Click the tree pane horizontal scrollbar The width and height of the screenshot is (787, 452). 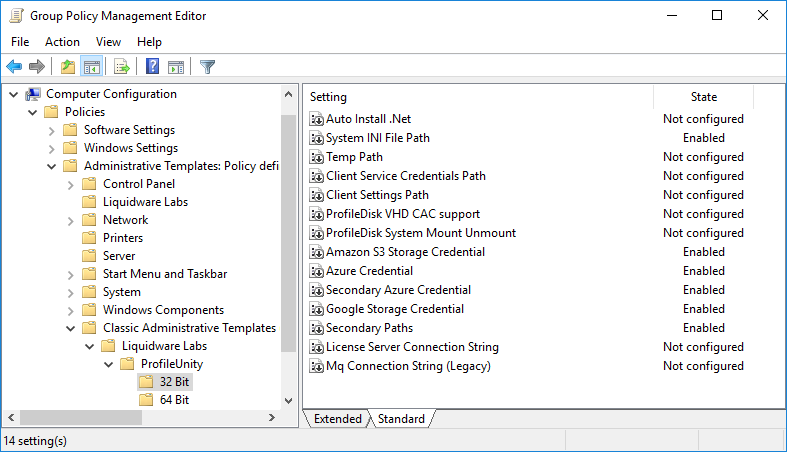pos(150,418)
